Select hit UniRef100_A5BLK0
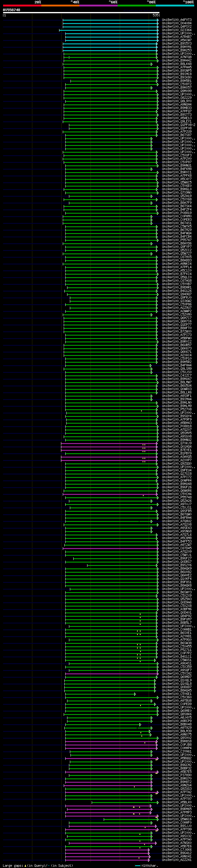Viewport: 197px width, 868px height. (176, 802)
